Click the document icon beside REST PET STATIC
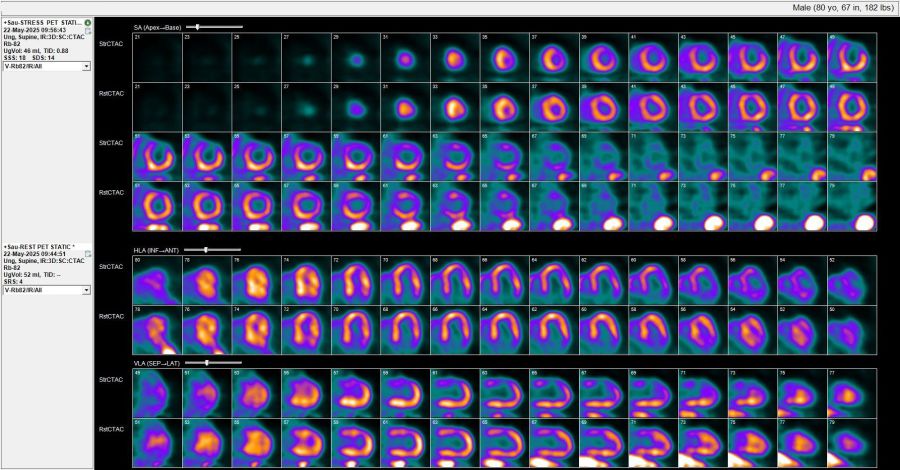Image resolution: width=900 pixels, height=470 pixels. tap(88, 254)
